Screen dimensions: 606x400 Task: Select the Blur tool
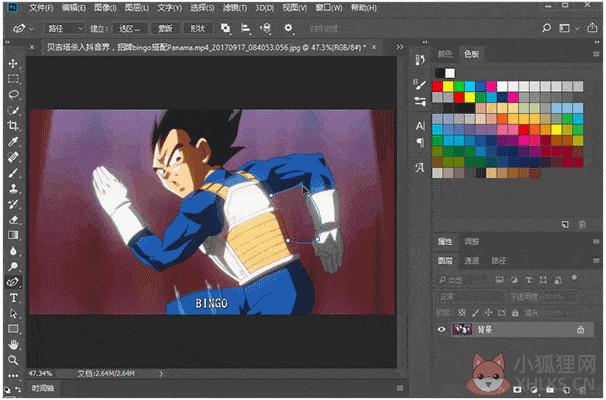[13, 251]
